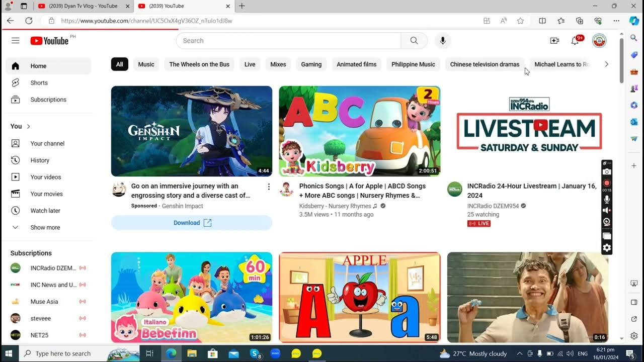Refresh the page in the browser

click(29, 21)
